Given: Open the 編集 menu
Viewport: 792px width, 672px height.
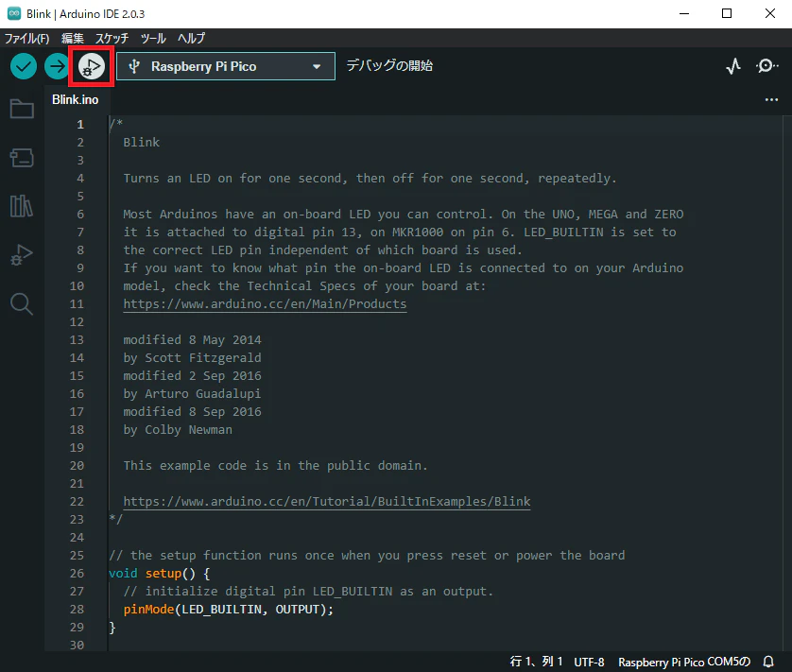Looking at the screenshot, I should tap(72, 39).
